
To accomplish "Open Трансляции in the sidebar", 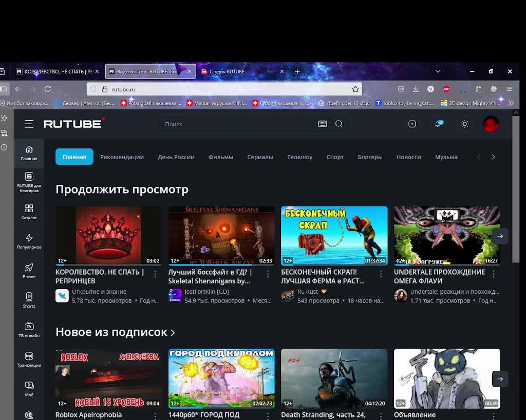I will click(x=29, y=359).
